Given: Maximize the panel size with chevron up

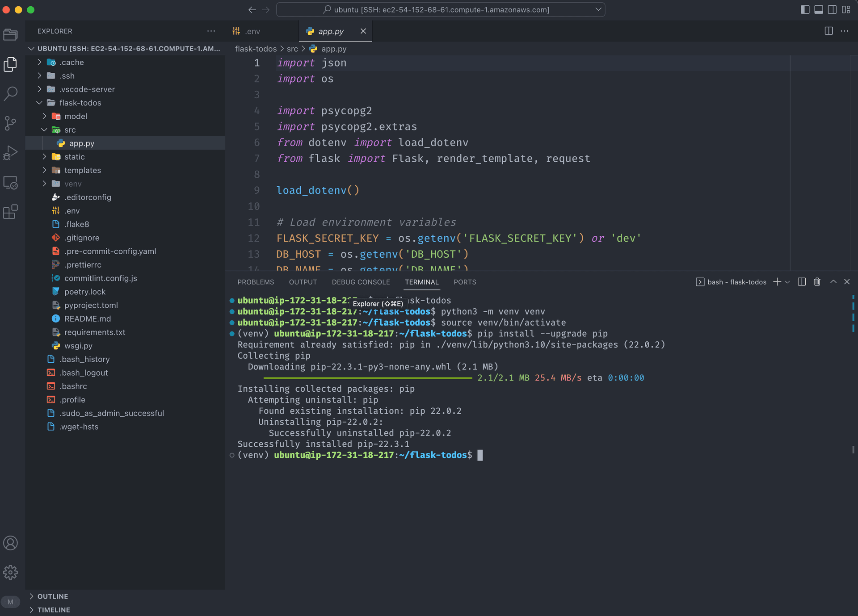Looking at the screenshot, I should tap(833, 282).
